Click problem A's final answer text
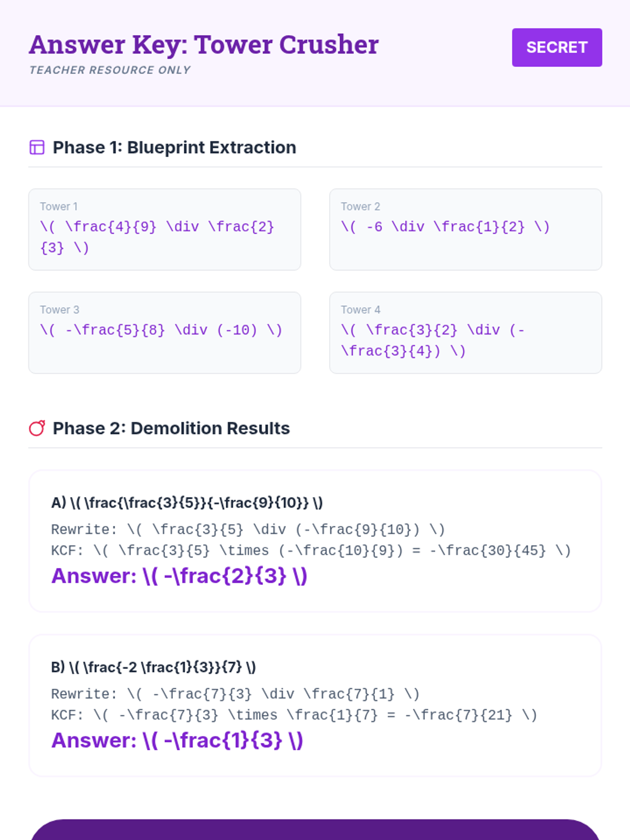This screenshot has width=630, height=840. (179, 576)
